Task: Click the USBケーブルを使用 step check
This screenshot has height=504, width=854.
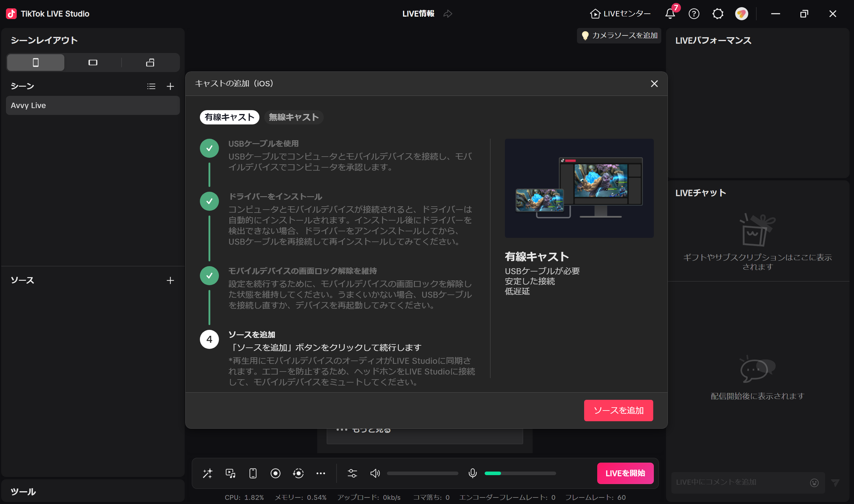Action: pyautogui.click(x=209, y=148)
